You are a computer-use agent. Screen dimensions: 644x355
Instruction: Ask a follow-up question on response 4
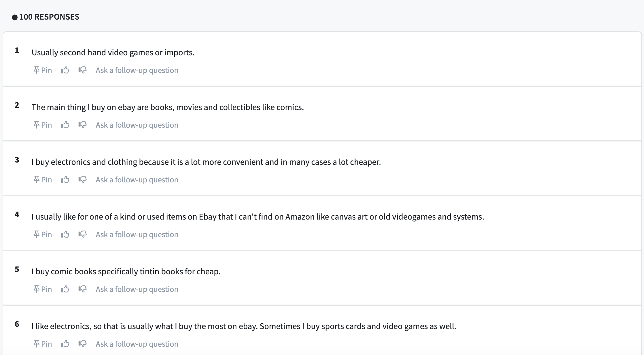coord(137,235)
